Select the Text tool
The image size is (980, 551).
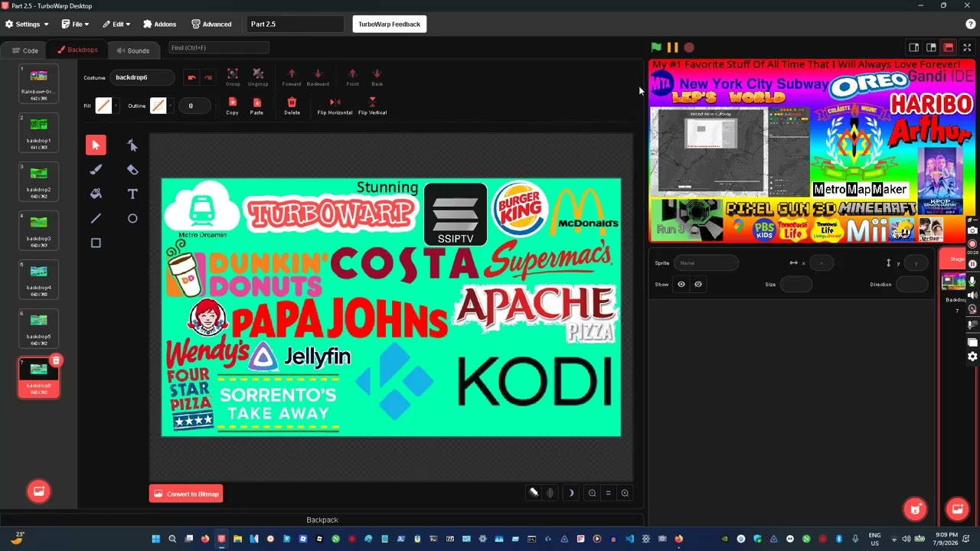point(132,194)
